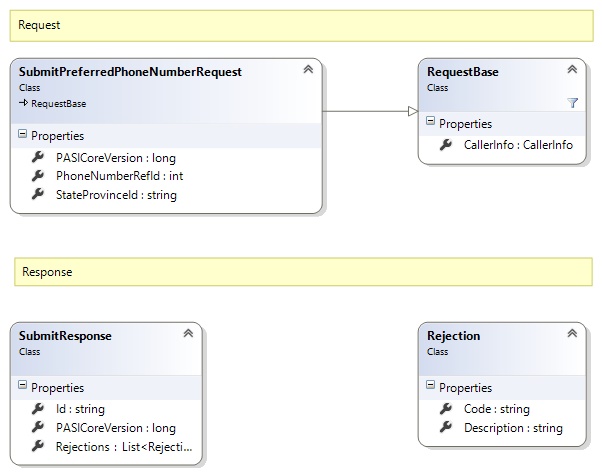602x474 pixels.
Task: Click wrench icon beside CallerInfo property
Action: [446, 145]
